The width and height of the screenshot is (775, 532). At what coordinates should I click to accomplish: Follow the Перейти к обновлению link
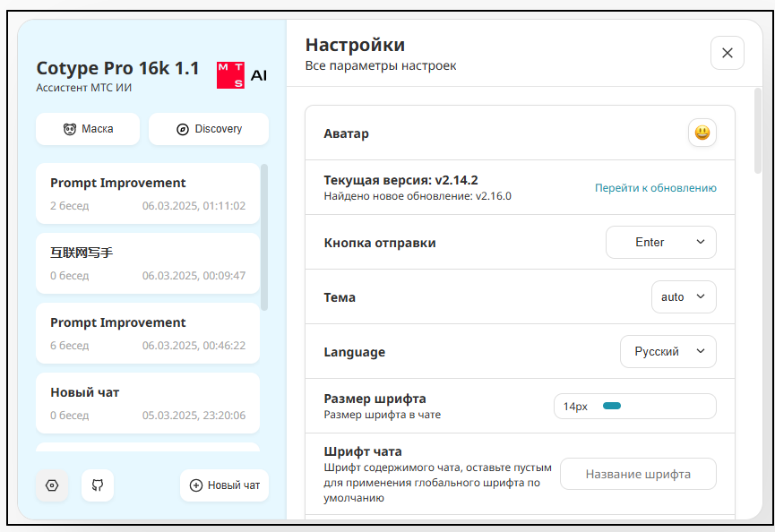tap(655, 188)
